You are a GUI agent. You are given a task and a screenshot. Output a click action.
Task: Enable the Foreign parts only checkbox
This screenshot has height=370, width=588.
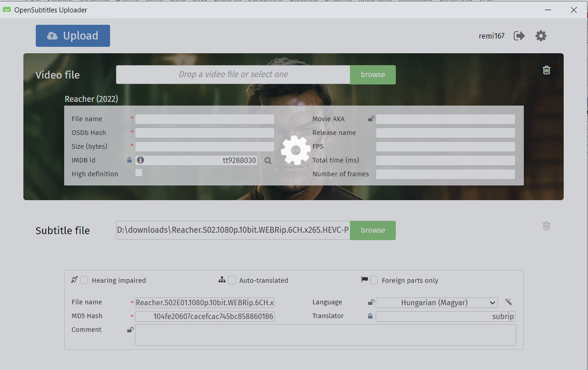click(x=374, y=280)
